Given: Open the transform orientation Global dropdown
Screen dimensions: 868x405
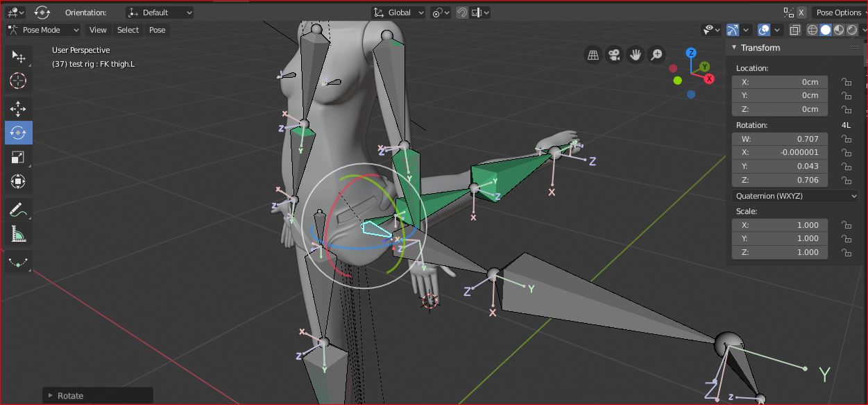Looking at the screenshot, I should pyautogui.click(x=398, y=12).
